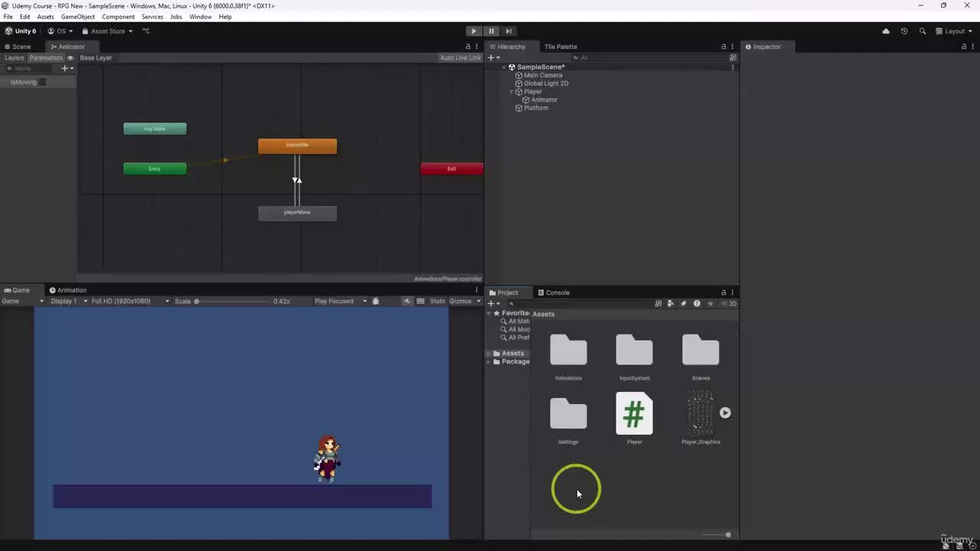
Task: Click the Hierarchy search-in-window icon
Action: 733,58
